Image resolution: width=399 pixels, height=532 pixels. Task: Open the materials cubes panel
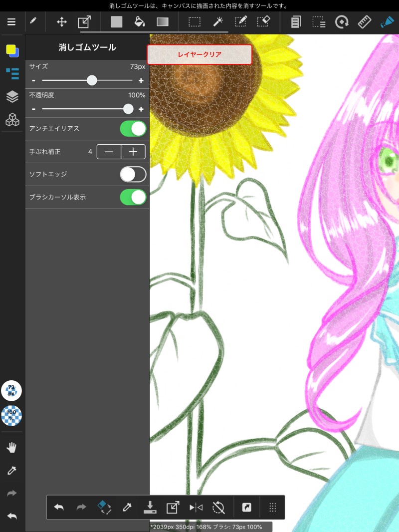point(12,120)
